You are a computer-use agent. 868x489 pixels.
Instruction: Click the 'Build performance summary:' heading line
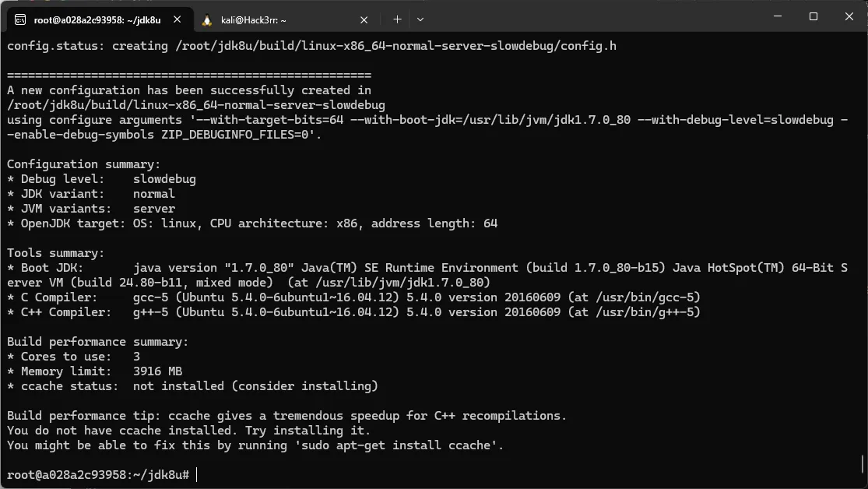(x=97, y=342)
